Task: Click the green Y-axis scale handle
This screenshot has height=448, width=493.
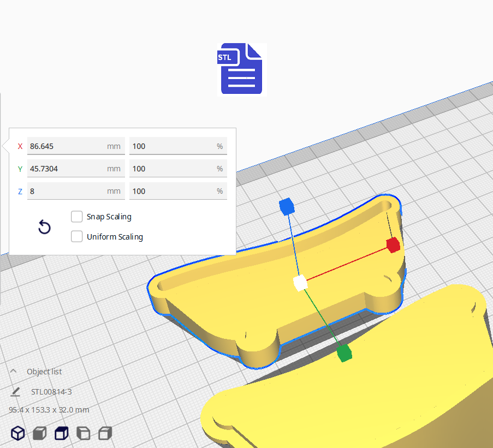Action: [x=344, y=354]
